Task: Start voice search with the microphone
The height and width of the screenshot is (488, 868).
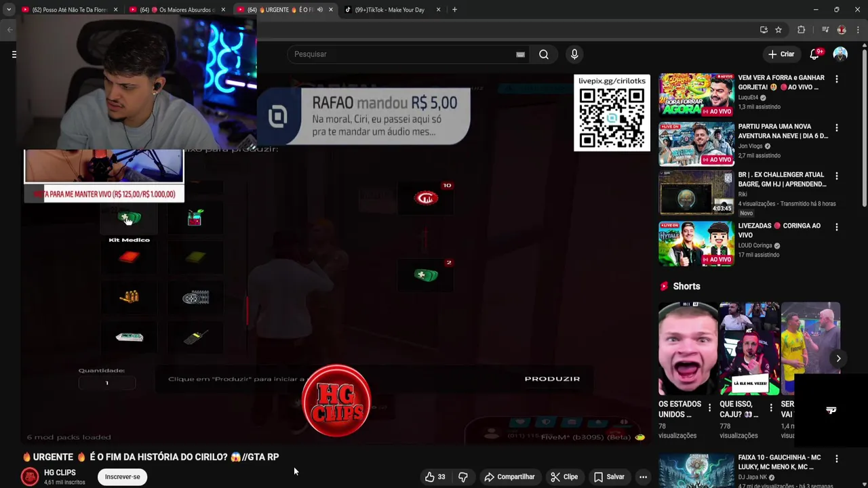Action: [574, 54]
